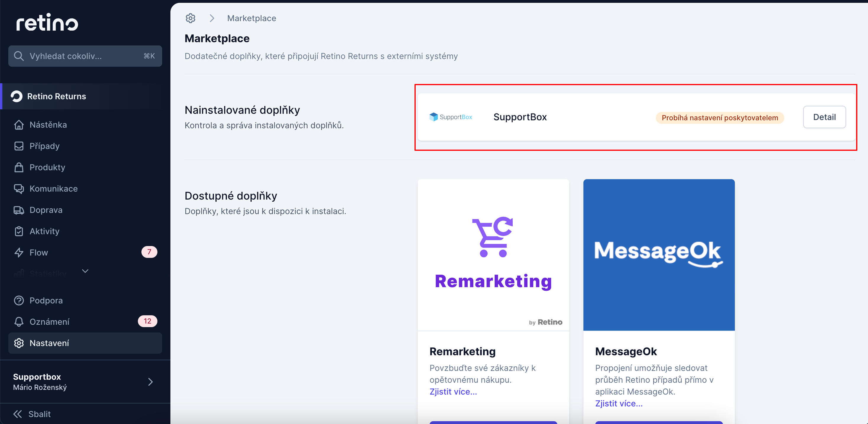The width and height of the screenshot is (868, 424).
Task: Click the Aktivity clipboard icon
Action: (x=19, y=231)
